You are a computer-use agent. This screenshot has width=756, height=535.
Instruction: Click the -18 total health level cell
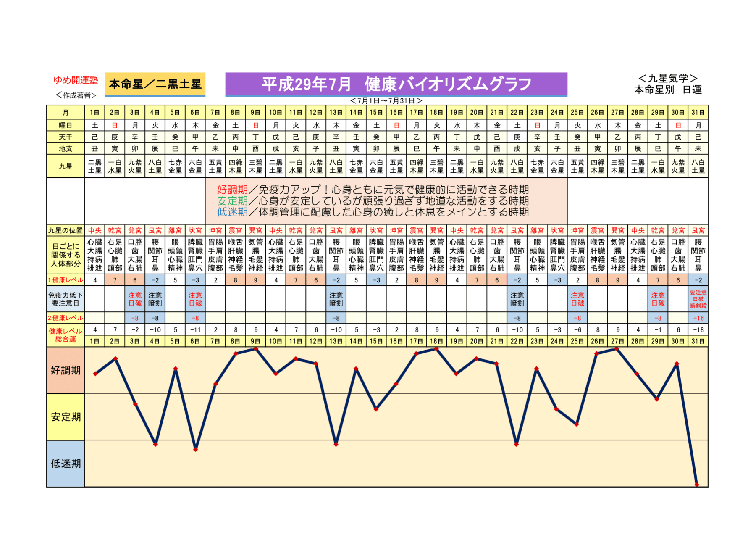pos(698,330)
